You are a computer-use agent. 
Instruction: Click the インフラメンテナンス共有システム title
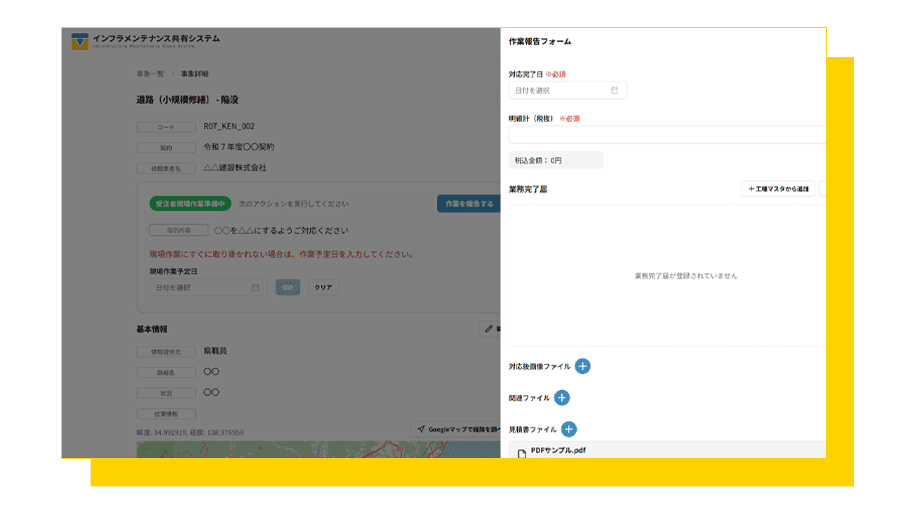tap(156, 39)
